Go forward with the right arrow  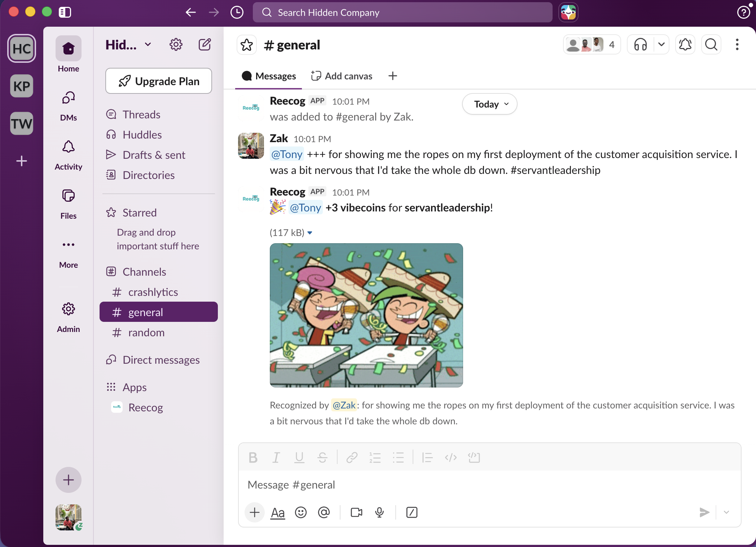pyautogui.click(x=214, y=12)
